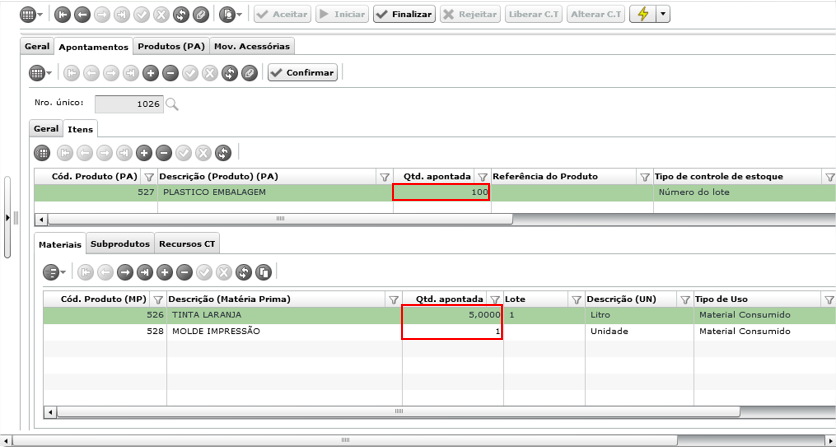Refresh the Itens grid

223,153
